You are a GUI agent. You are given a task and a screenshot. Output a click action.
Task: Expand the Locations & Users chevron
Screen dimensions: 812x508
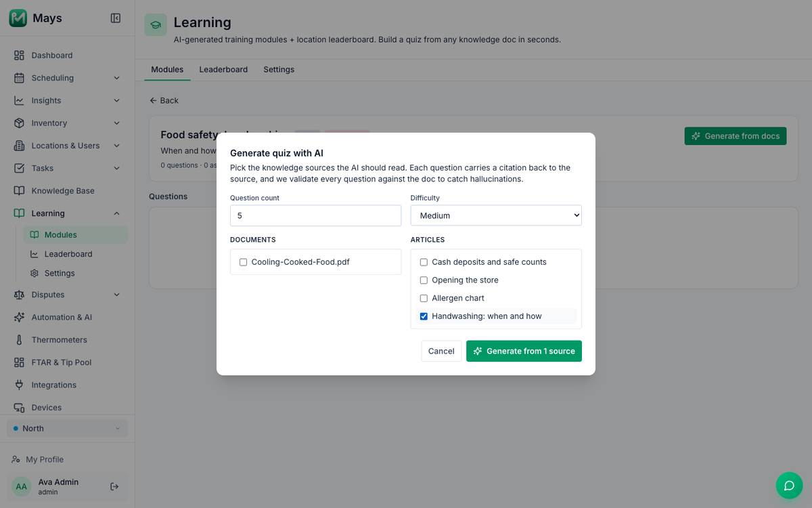[x=116, y=146]
